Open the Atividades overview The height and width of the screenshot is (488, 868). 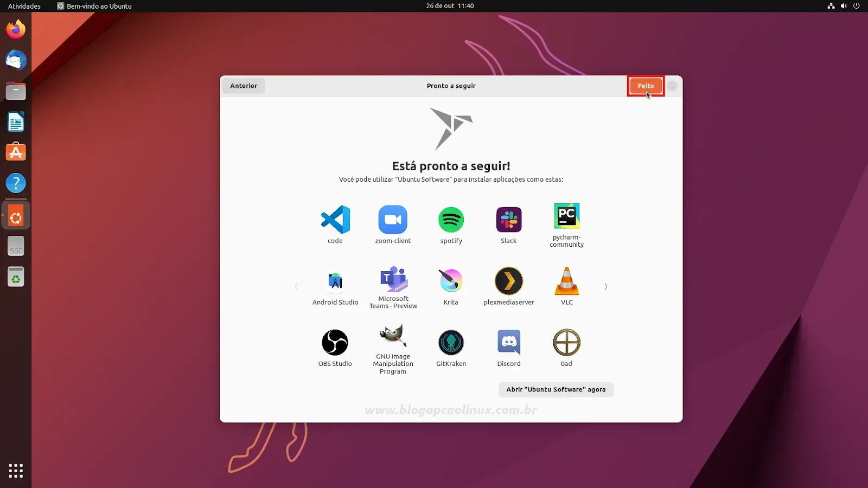click(x=24, y=6)
